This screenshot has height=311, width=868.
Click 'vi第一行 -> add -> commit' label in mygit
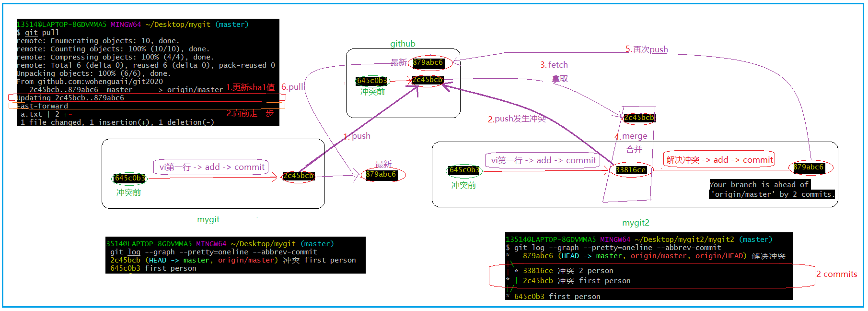pyautogui.click(x=211, y=167)
